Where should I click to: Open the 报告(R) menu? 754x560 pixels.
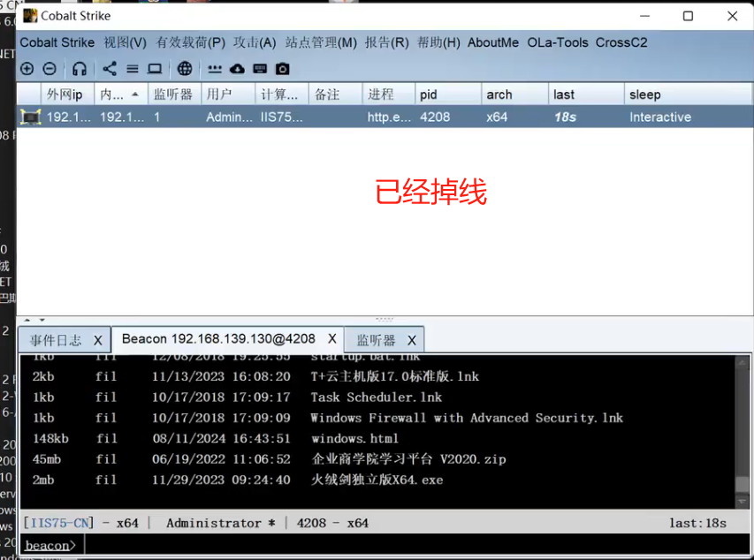(386, 42)
